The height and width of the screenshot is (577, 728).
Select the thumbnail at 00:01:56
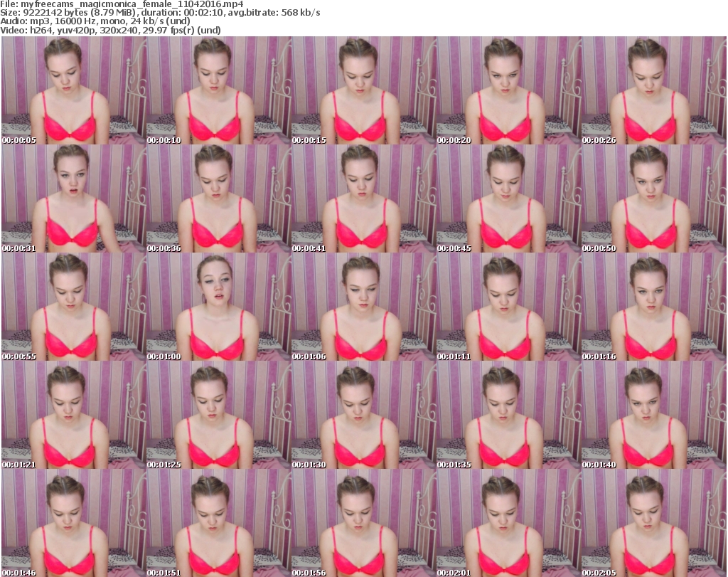363,523
